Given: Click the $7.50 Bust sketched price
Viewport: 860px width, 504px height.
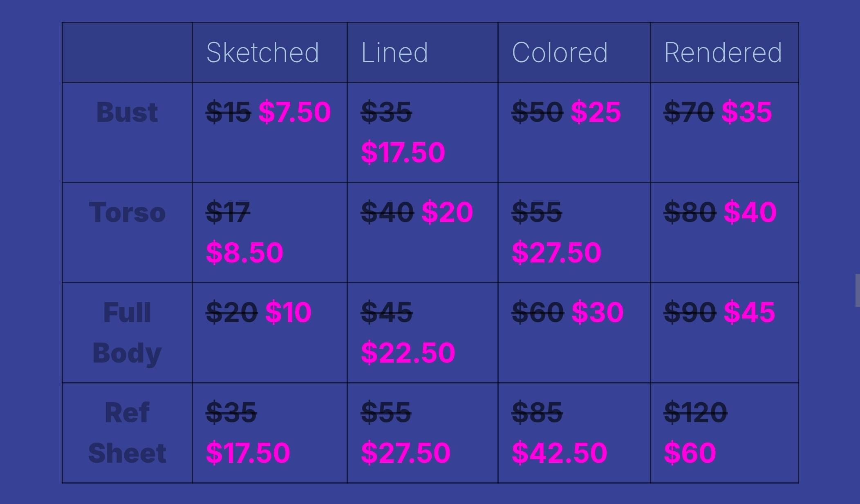Looking at the screenshot, I should pyautogui.click(x=295, y=112).
